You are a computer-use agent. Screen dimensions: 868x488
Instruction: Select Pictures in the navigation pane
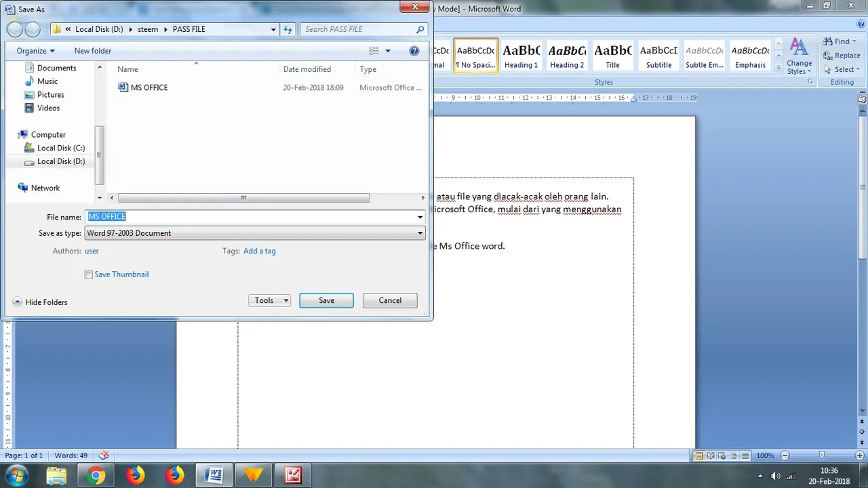51,95
